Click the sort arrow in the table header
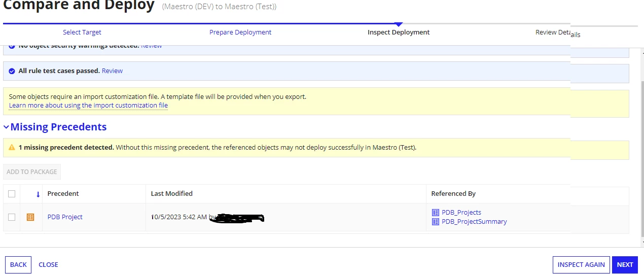The height and width of the screenshot is (274, 644). 38,194
